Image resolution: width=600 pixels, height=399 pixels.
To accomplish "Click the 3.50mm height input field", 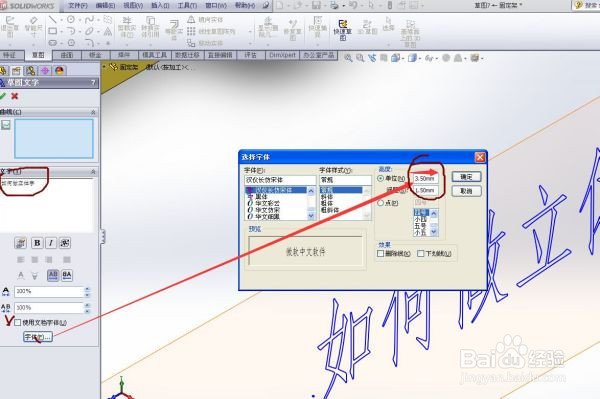I will (425, 179).
